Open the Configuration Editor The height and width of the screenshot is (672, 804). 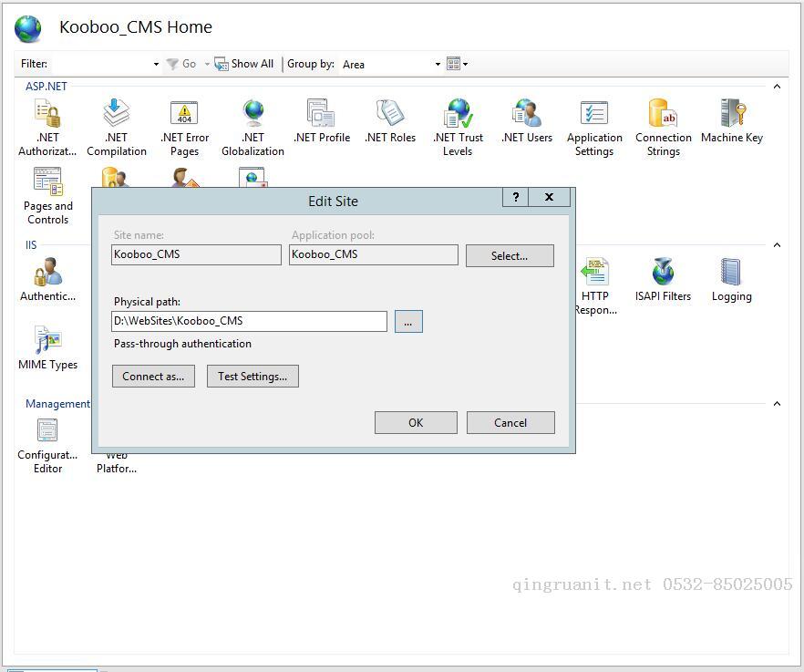coord(47,446)
